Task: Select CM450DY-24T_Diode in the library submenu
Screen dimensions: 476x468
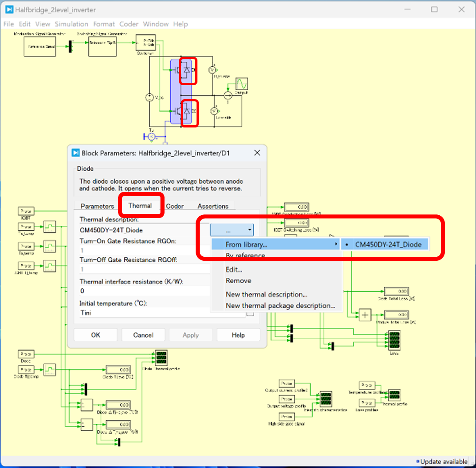Action: click(x=388, y=245)
